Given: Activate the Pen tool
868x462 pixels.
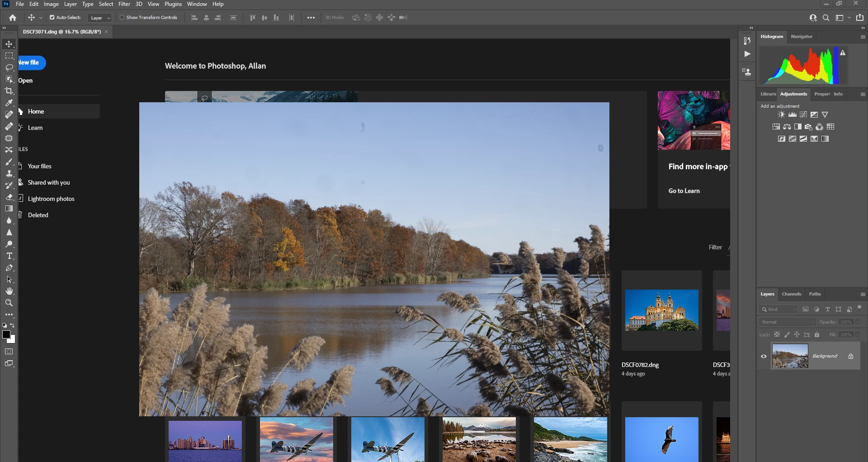Looking at the screenshot, I should (x=9, y=267).
